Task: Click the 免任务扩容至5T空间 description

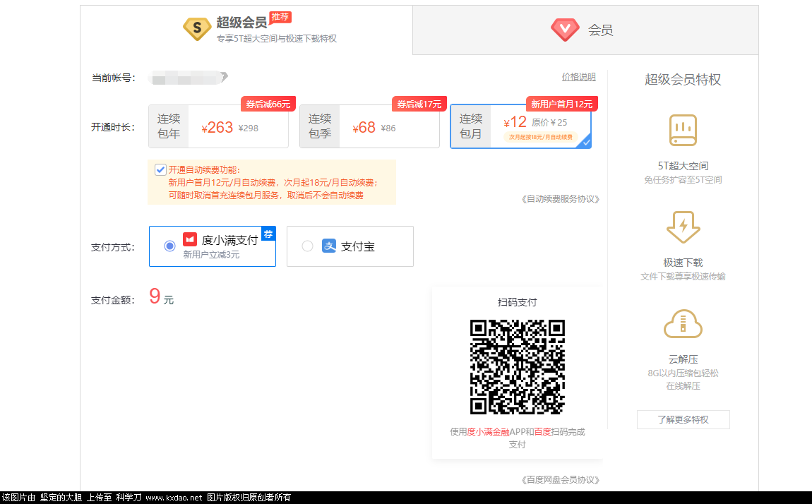Action: [x=683, y=180]
